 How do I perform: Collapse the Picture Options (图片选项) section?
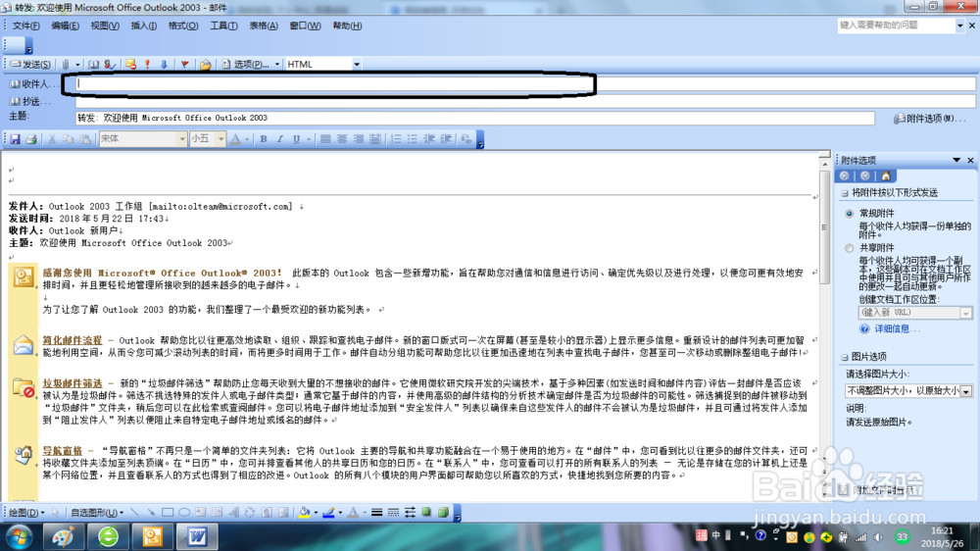[x=845, y=357]
